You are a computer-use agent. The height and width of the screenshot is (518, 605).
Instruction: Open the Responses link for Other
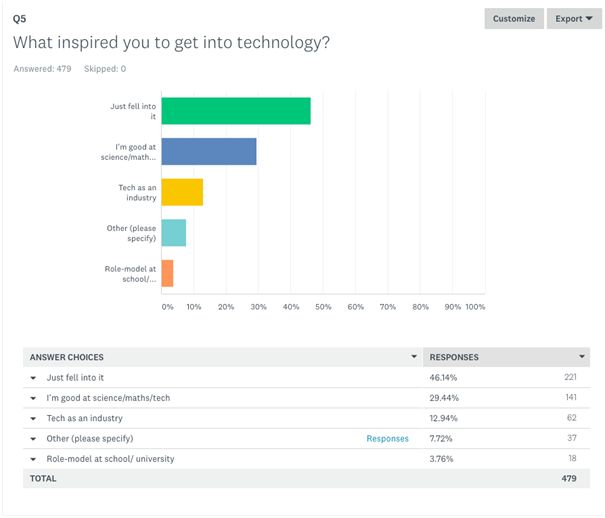pyautogui.click(x=387, y=438)
